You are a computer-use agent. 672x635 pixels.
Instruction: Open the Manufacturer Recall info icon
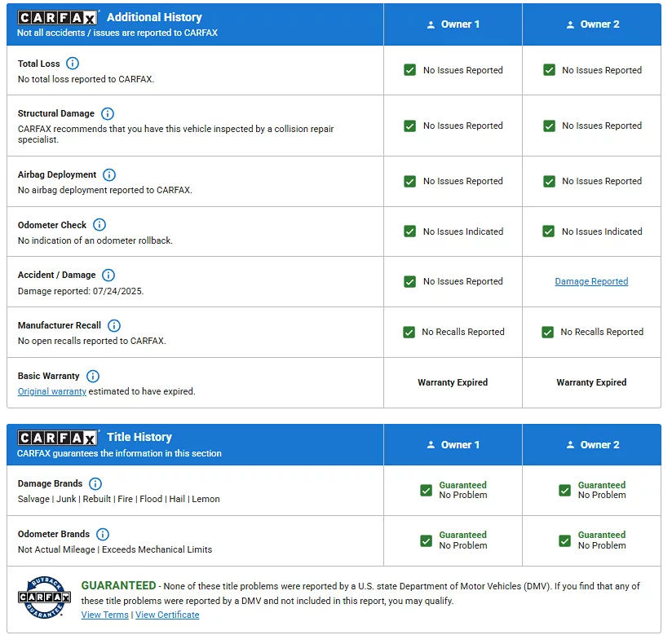114,326
